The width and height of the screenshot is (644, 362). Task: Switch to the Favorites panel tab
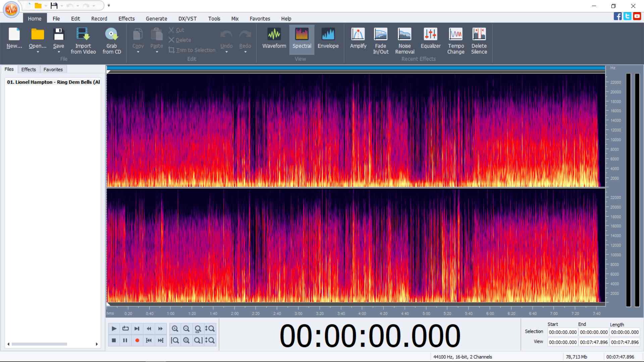coord(53,70)
